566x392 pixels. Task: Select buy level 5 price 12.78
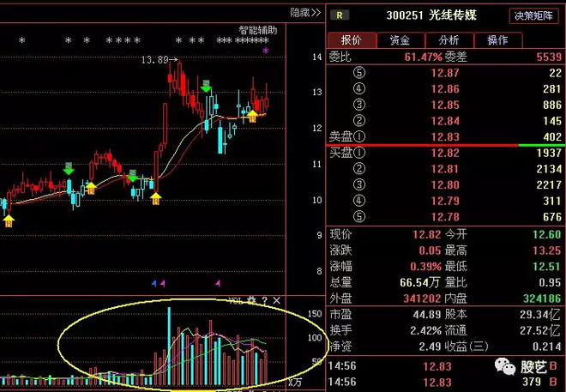(445, 217)
